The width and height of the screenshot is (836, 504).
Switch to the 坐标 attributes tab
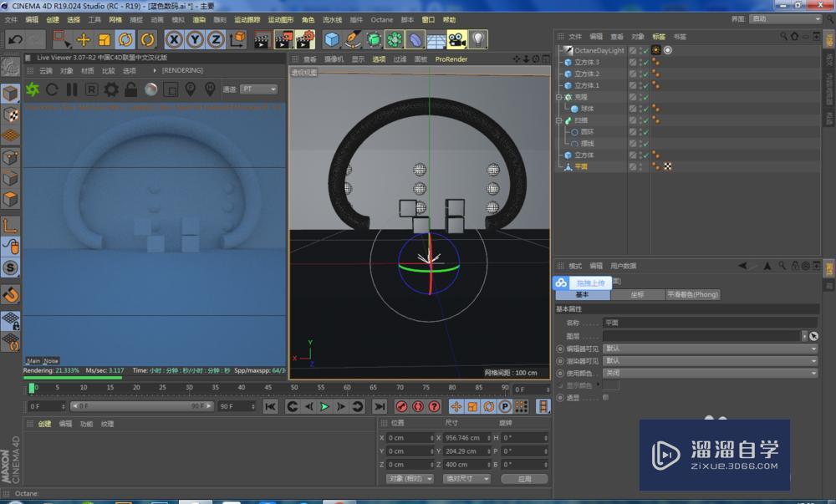638,294
